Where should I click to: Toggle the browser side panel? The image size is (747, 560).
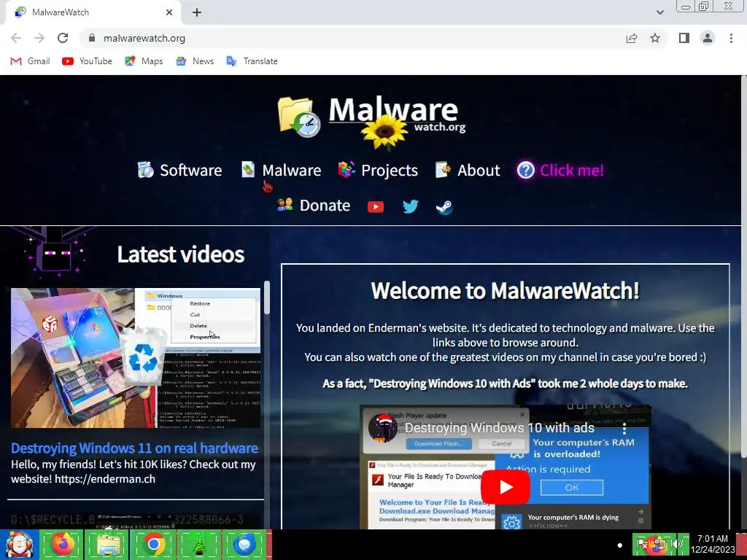point(684,38)
